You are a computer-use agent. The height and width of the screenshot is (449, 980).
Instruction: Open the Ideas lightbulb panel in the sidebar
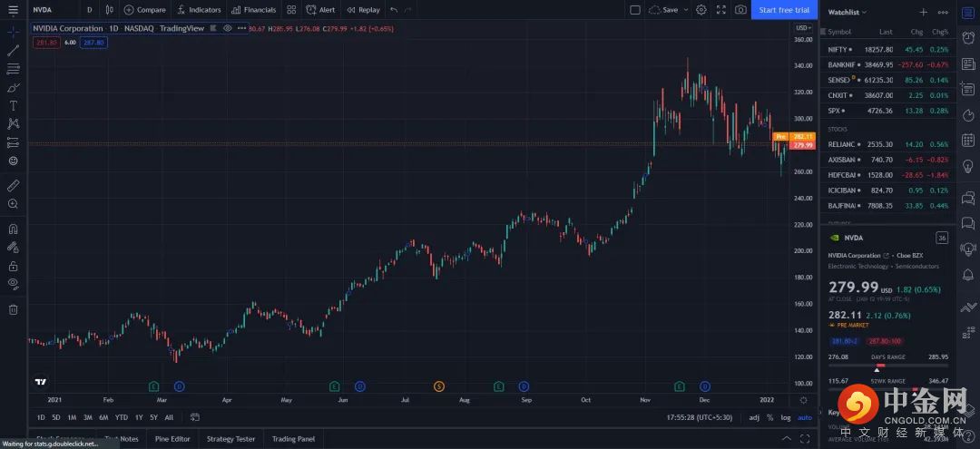[968, 166]
